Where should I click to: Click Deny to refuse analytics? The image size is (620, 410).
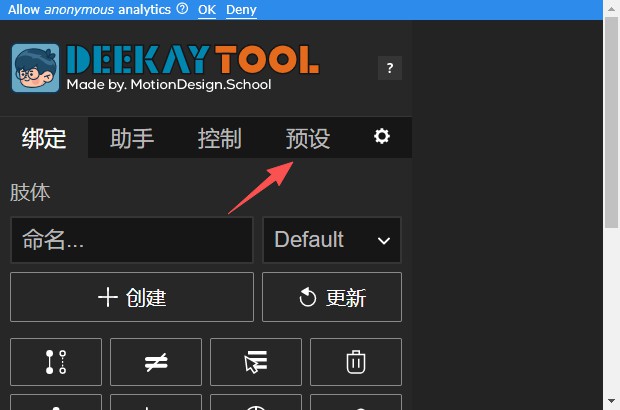pyautogui.click(x=241, y=9)
